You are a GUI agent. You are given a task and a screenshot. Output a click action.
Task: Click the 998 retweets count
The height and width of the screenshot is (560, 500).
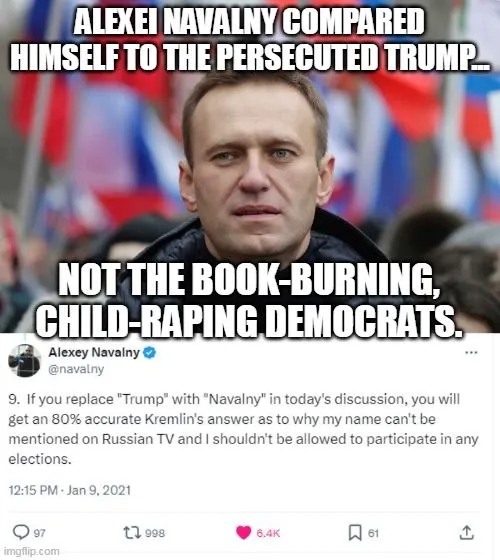[x=155, y=533]
